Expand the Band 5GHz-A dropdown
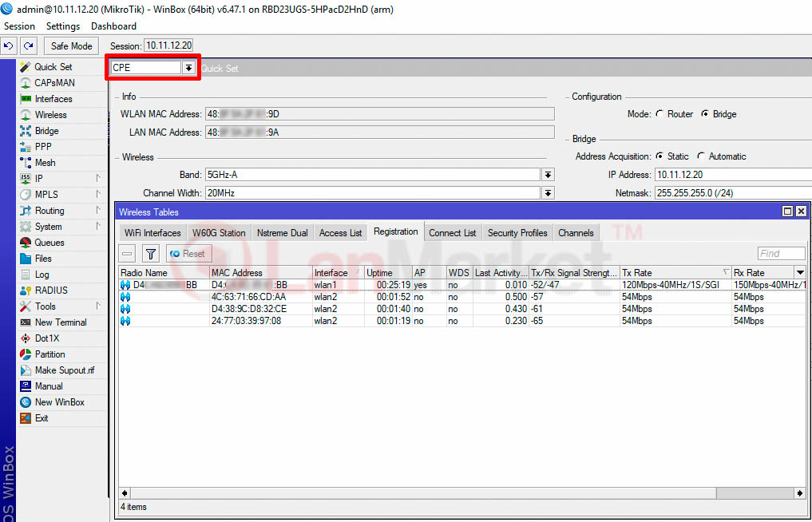 click(548, 175)
